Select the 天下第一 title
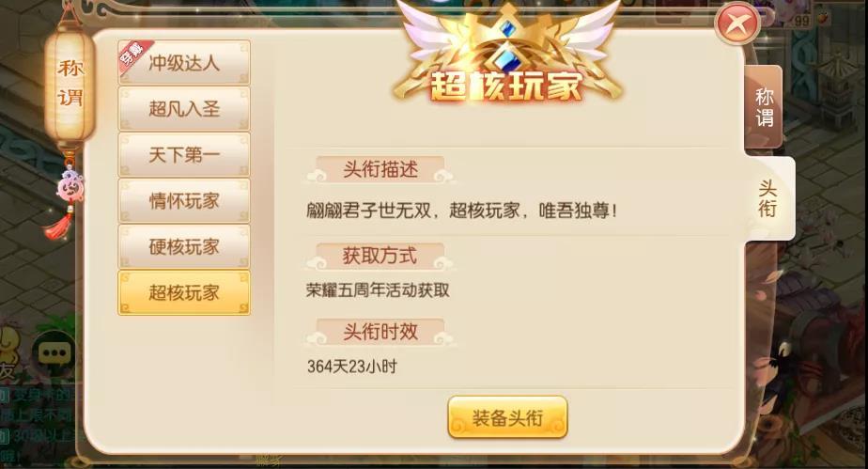 (184, 154)
